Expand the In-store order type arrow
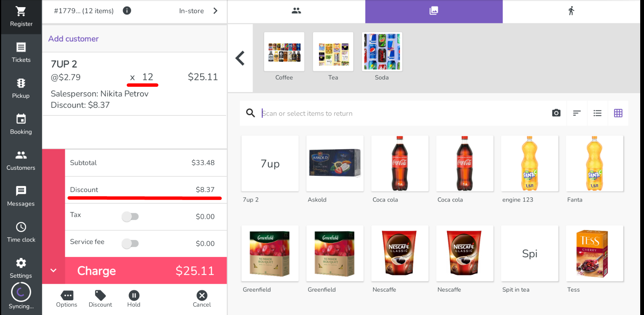 pos(215,11)
